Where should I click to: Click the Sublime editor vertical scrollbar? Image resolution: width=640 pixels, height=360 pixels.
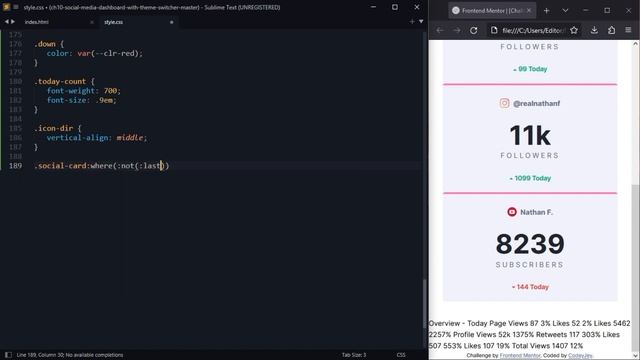(x=424, y=304)
